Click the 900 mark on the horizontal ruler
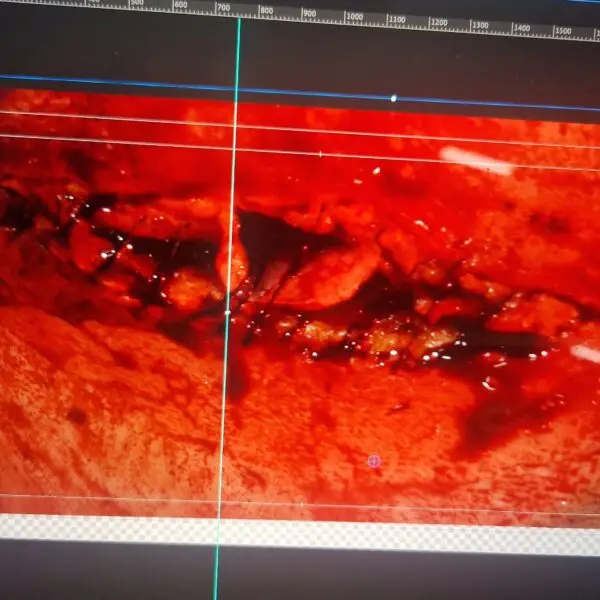Image resolution: width=600 pixels, height=600 pixels. pos(309,14)
